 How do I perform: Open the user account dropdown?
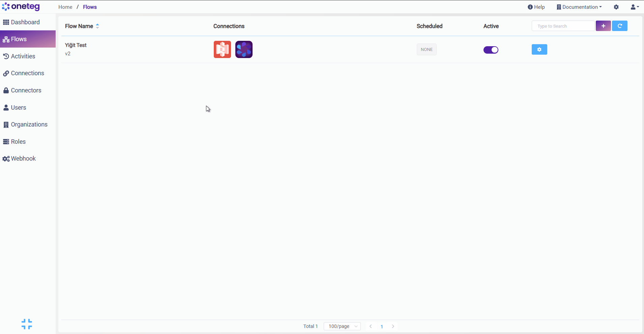[635, 7]
